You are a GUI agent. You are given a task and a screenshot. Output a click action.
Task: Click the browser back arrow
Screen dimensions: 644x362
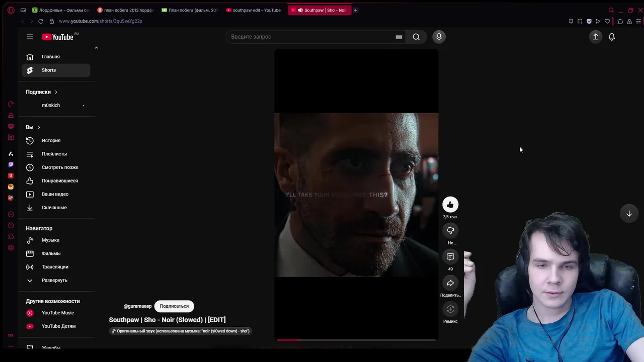point(23,21)
